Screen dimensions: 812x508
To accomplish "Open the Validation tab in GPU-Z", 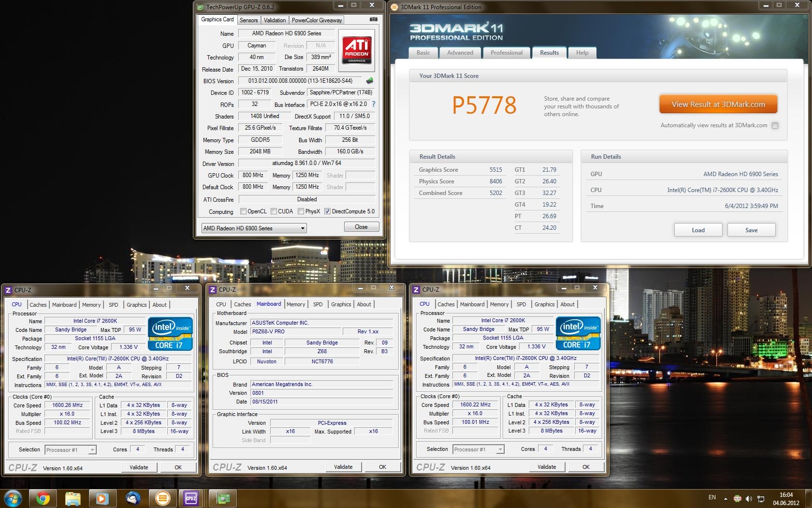I will (x=275, y=20).
